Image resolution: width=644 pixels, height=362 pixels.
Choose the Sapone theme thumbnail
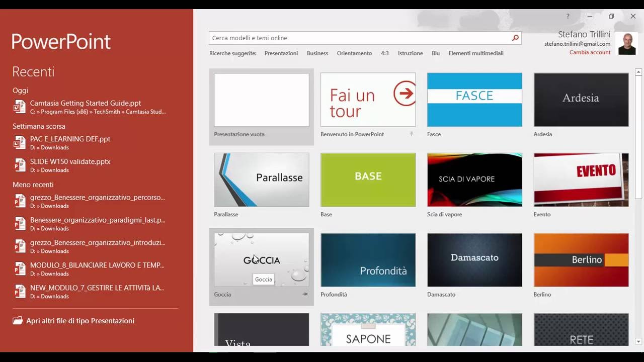(368, 330)
